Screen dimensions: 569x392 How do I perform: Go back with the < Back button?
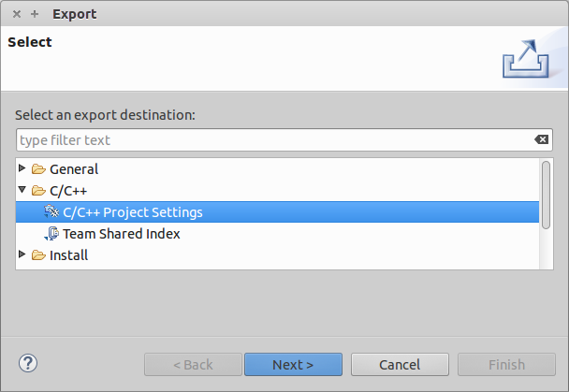[x=192, y=365]
